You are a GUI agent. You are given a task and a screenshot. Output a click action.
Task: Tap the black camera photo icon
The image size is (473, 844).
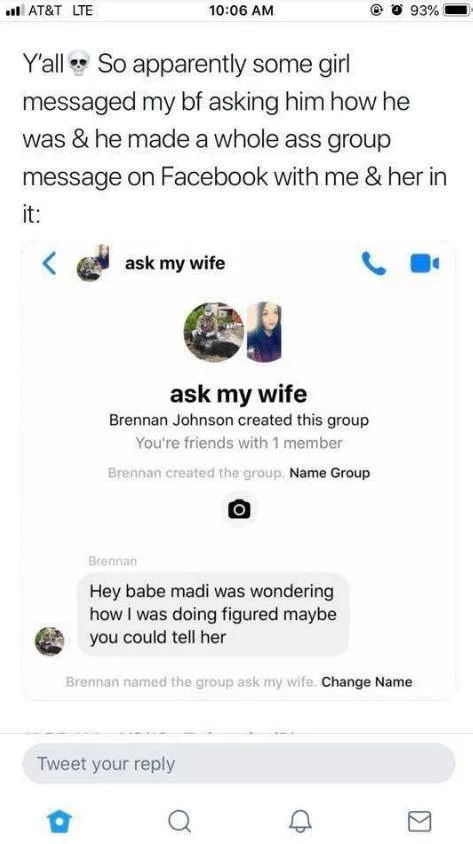239,508
